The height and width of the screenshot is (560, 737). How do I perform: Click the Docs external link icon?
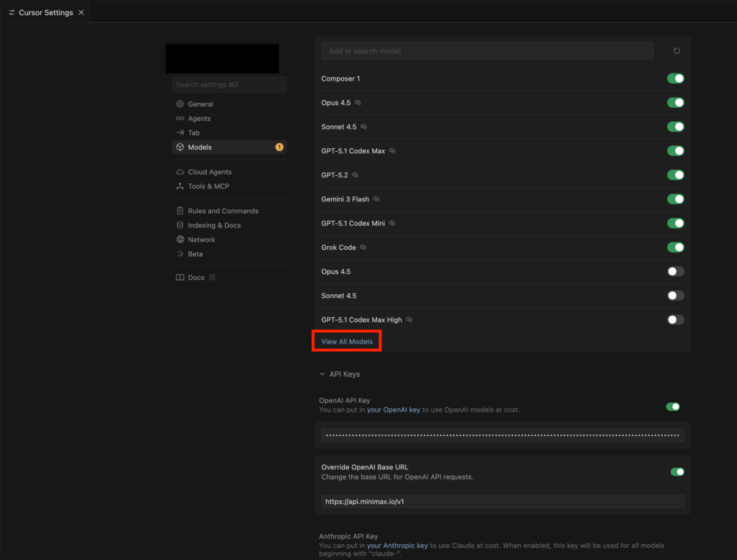click(212, 278)
